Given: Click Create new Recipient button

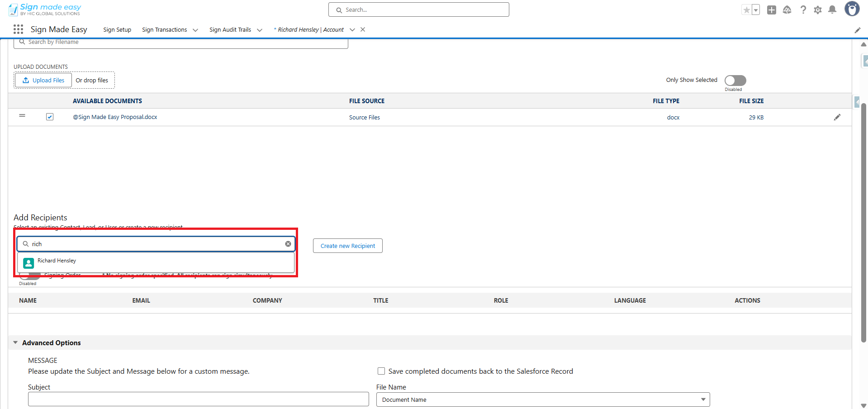Looking at the screenshot, I should (x=348, y=246).
